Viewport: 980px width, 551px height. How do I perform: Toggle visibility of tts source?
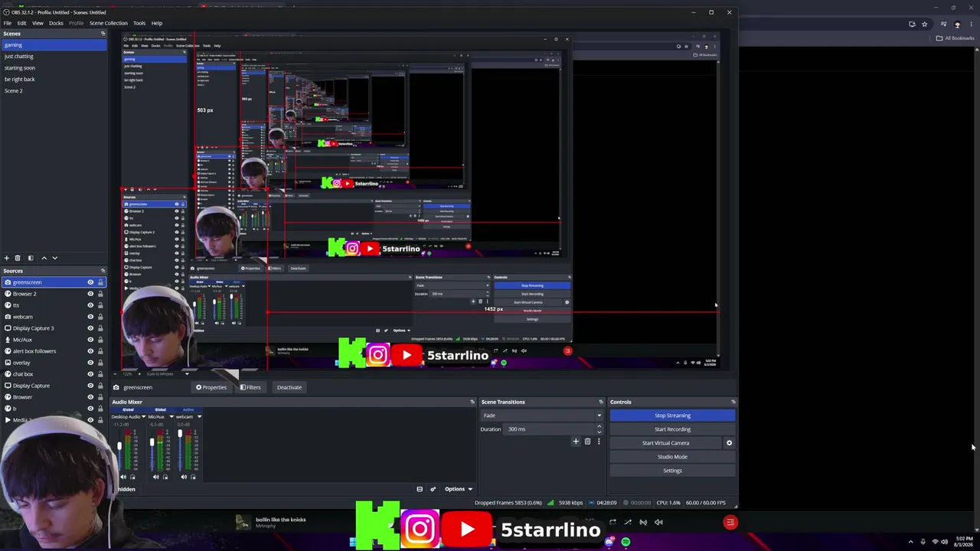coord(90,305)
